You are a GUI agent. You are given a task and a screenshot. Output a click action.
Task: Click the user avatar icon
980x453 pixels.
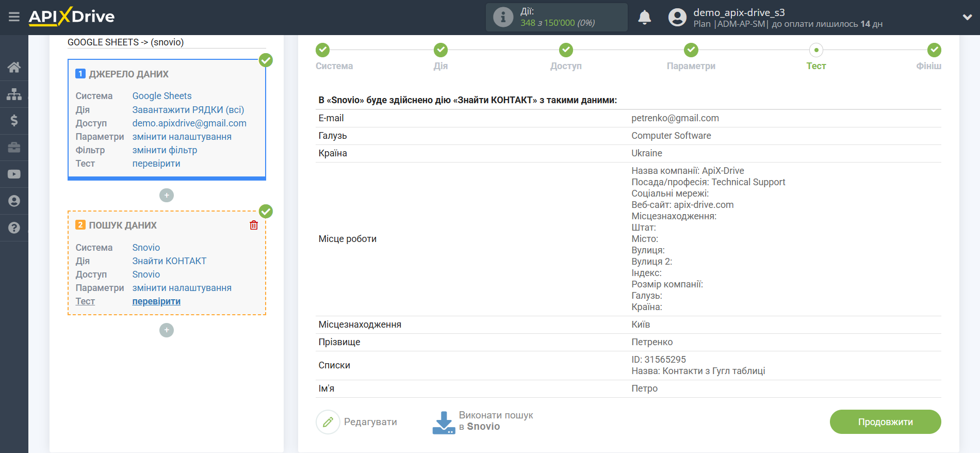[x=677, y=17]
